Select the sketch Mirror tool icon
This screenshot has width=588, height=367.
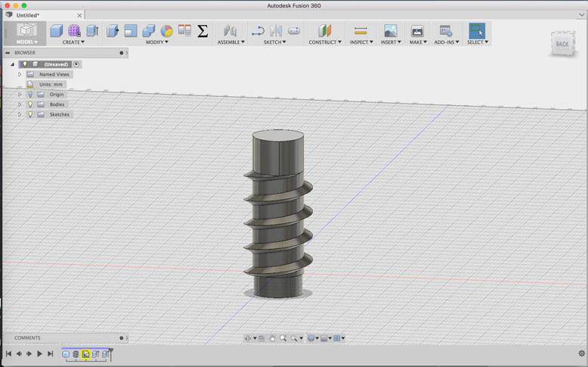coord(276,31)
